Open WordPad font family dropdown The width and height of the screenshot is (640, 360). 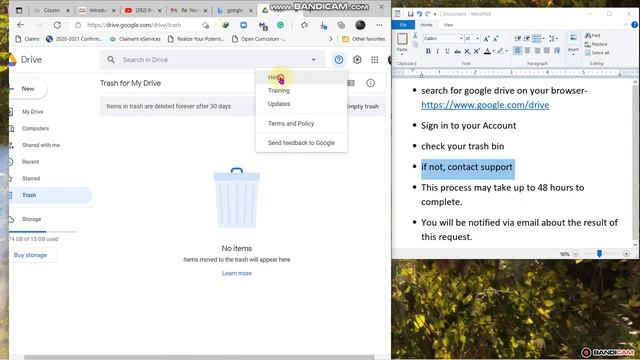461,39
